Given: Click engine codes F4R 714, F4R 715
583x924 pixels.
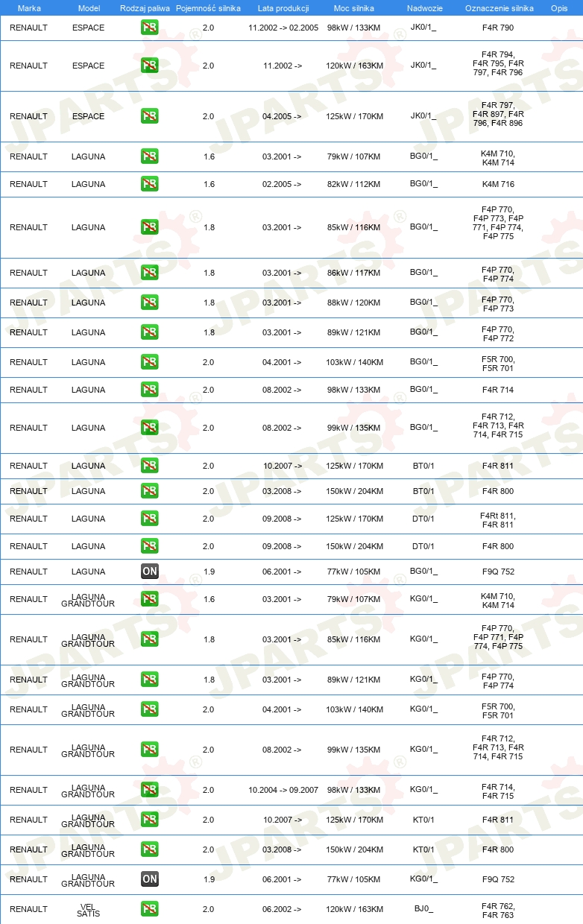Looking at the screenshot, I should tap(498, 790).
